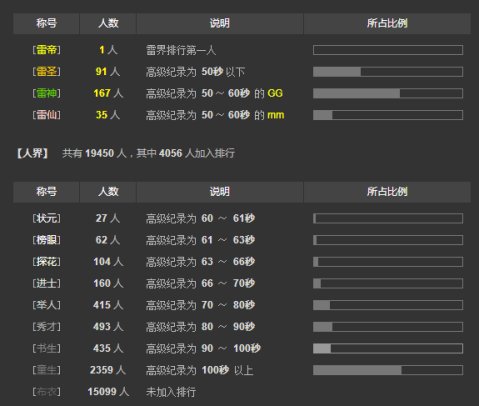Viewport: 479px width, 406px height.
Task: Click the upper table's 人数 column header
Action: point(108,23)
